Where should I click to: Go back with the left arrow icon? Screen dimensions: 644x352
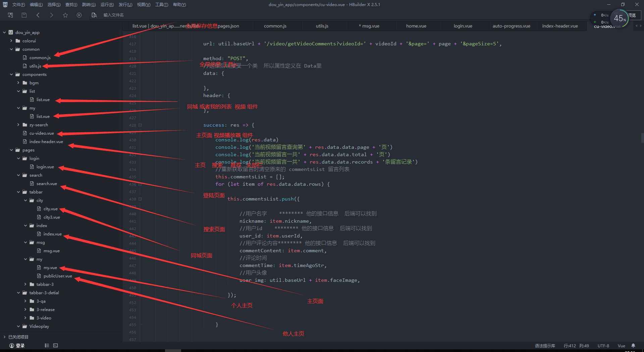pyautogui.click(x=38, y=15)
